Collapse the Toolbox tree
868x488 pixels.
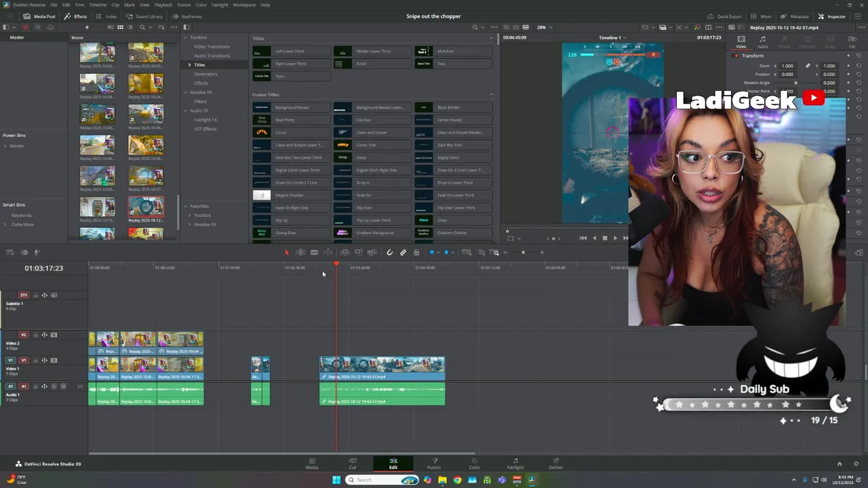click(x=185, y=37)
